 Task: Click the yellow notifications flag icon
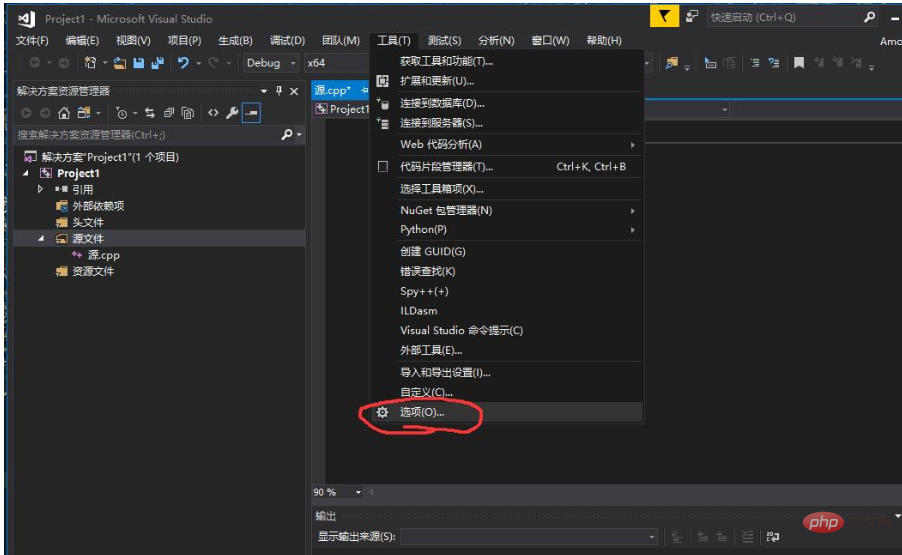click(664, 17)
